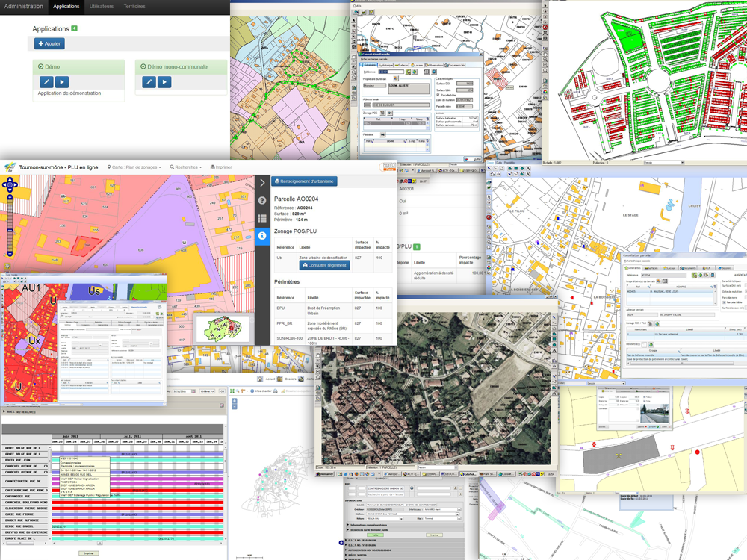Viewport: 747px width, 560px height.
Task: Expand Incidences sur le domaine public section
Action: pyautogui.click(x=405, y=530)
